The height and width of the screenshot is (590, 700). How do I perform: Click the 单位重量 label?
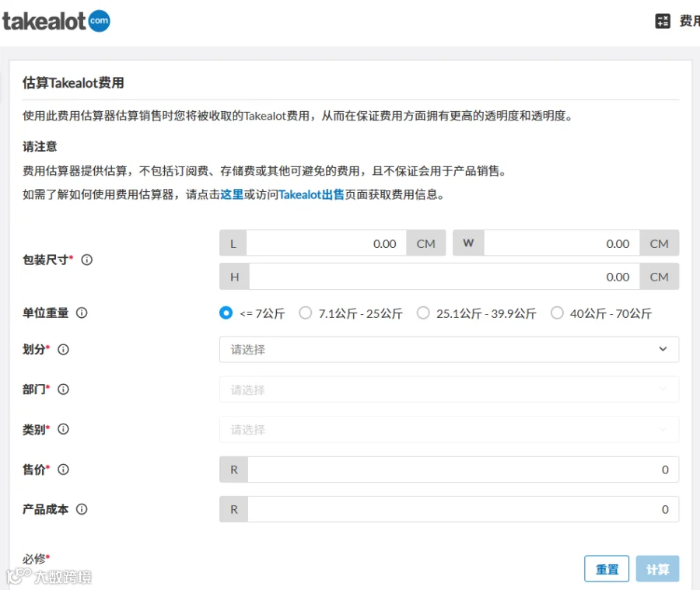(46, 312)
